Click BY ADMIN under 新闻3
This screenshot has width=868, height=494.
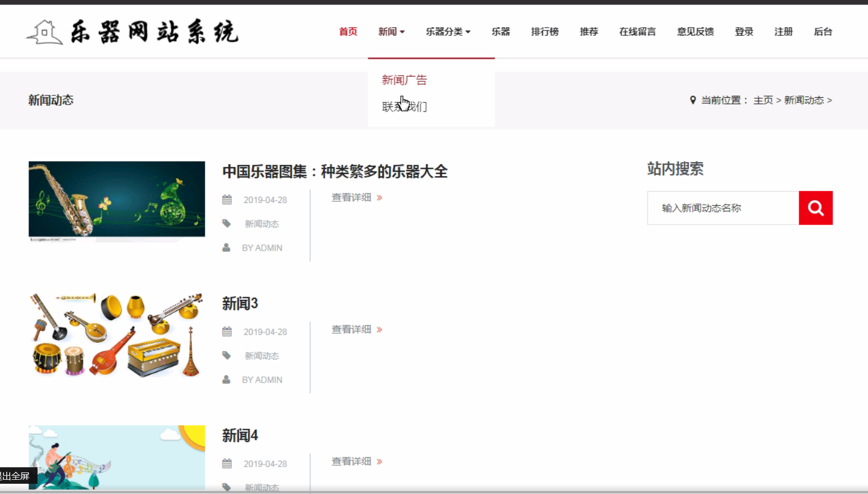[262, 380]
